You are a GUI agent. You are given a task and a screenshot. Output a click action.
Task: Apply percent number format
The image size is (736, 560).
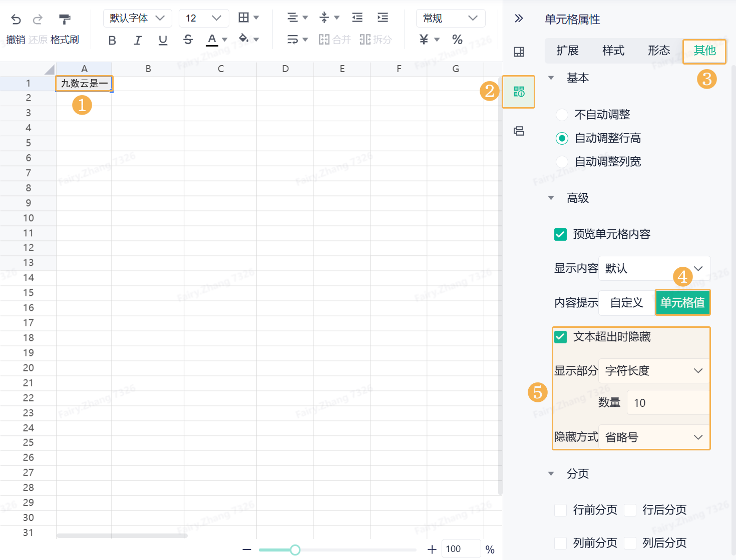(457, 39)
